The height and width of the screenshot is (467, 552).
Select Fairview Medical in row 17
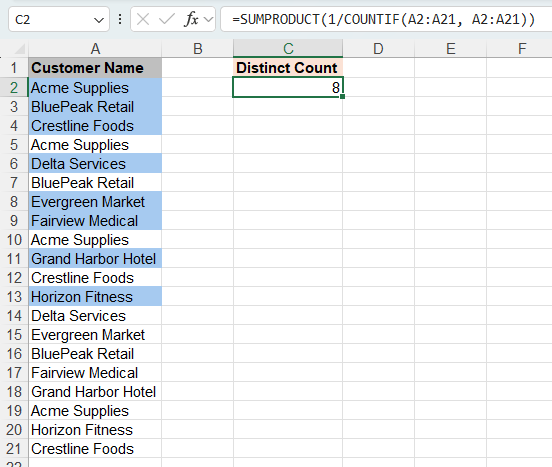tap(95, 373)
